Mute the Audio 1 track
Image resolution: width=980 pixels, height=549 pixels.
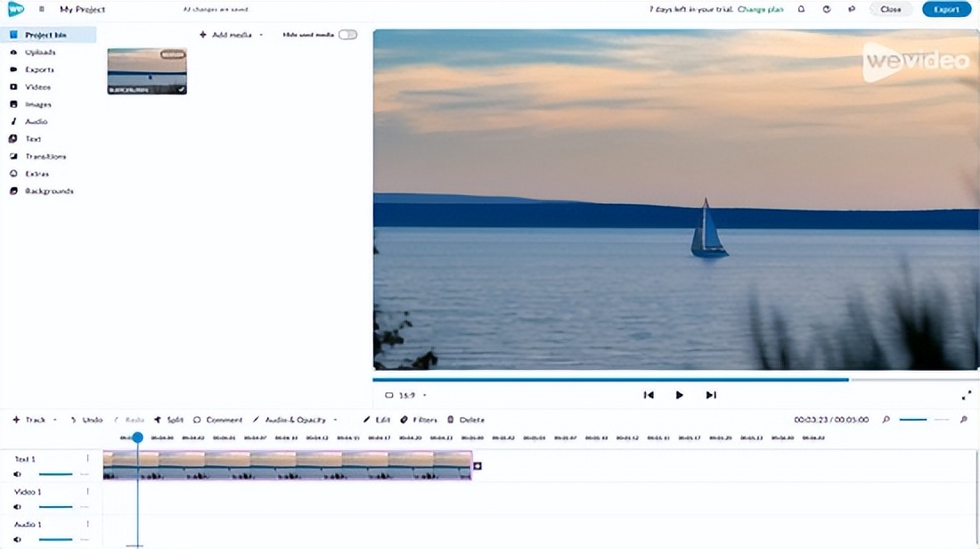point(18,539)
